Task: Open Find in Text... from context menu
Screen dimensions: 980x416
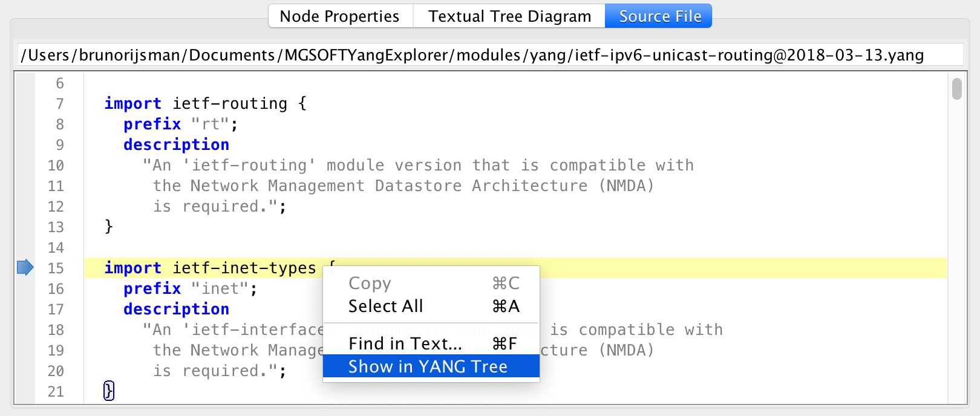Action: point(431,343)
